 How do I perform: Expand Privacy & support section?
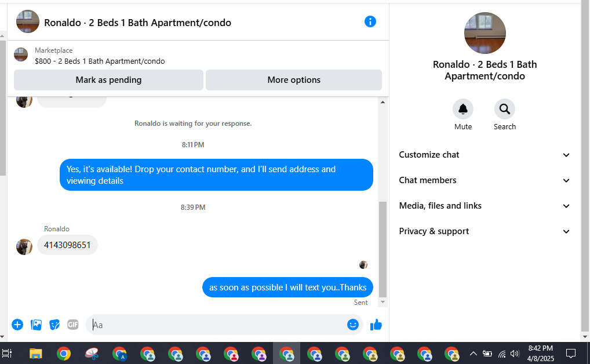tap(485, 231)
